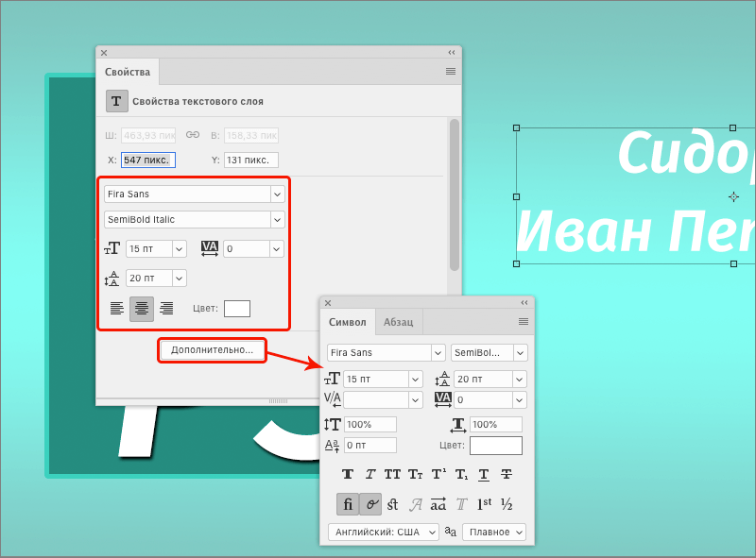The height and width of the screenshot is (558, 756).
Task: Click the leading icon in Properties panel
Action: [x=112, y=278]
